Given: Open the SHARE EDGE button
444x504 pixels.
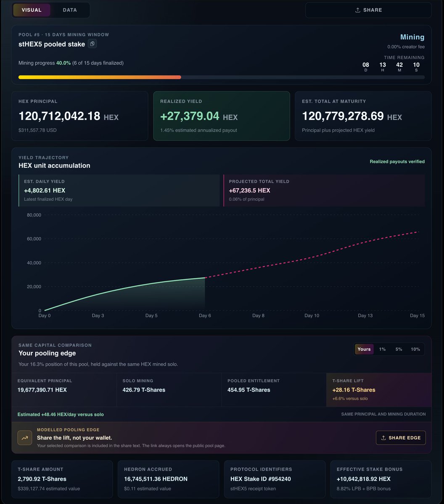Looking at the screenshot, I should tap(401, 438).
